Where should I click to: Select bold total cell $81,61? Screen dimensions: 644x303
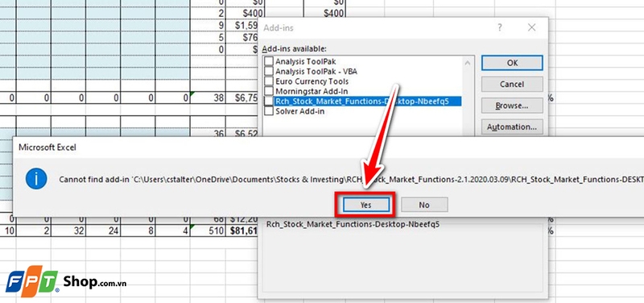point(242,231)
